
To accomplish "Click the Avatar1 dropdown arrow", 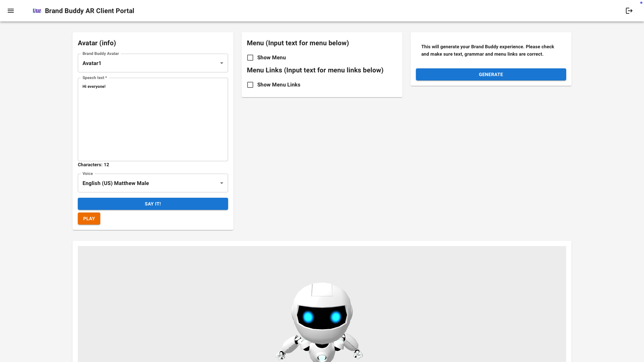I will pyautogui.click(x=221, y=63).
